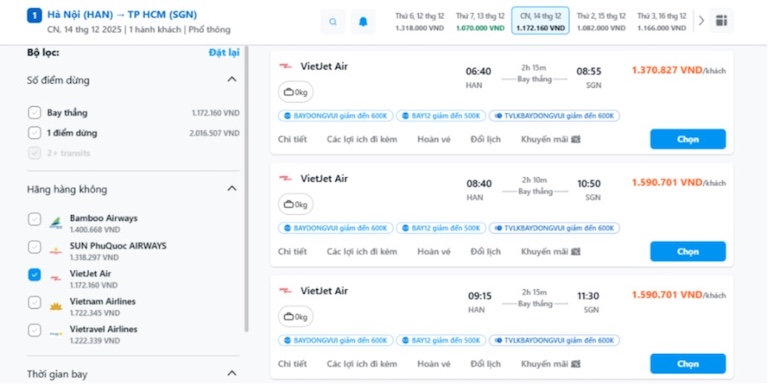Image resolution: width=768 pixels, height=391 pixels.
Task: Select date Thứ 2, 15 thg 12
Action: (x=601, y=22)
